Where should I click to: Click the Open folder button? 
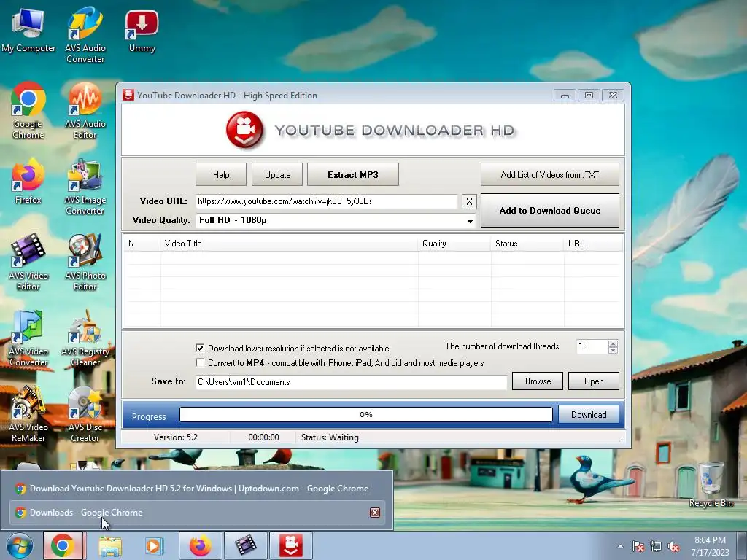click(594, 381)
